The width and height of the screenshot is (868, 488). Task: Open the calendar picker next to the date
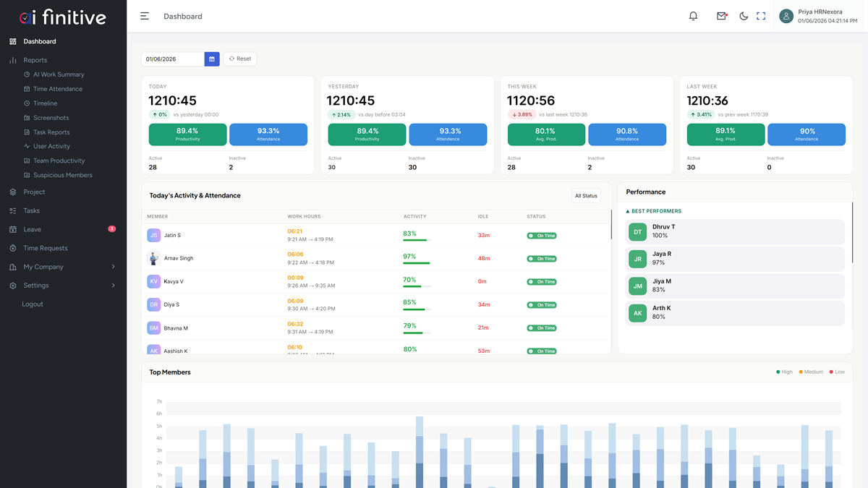tap(212, 59)
